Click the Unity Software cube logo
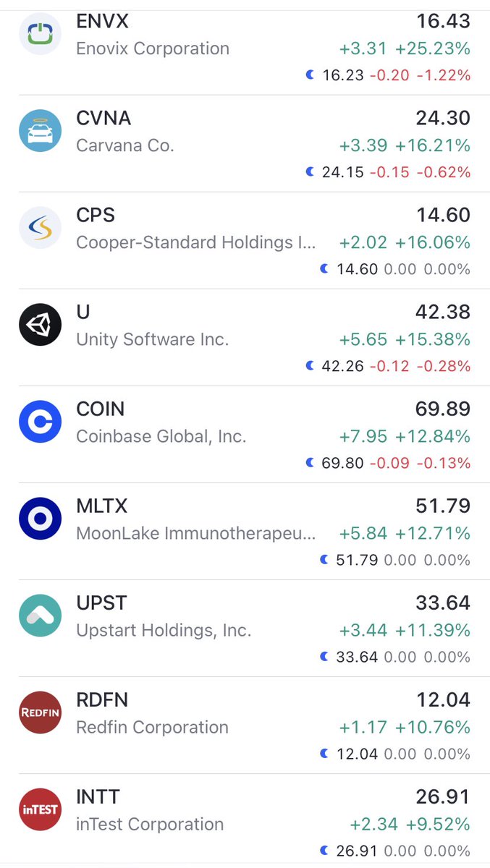The image size is (490, 868). pyautogui.click(x=40, y=324)
